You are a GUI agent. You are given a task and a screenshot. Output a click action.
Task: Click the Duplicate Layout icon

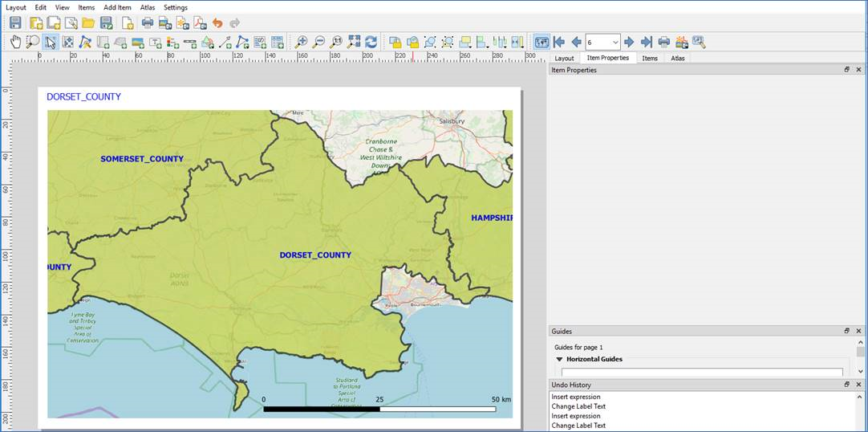54,22
